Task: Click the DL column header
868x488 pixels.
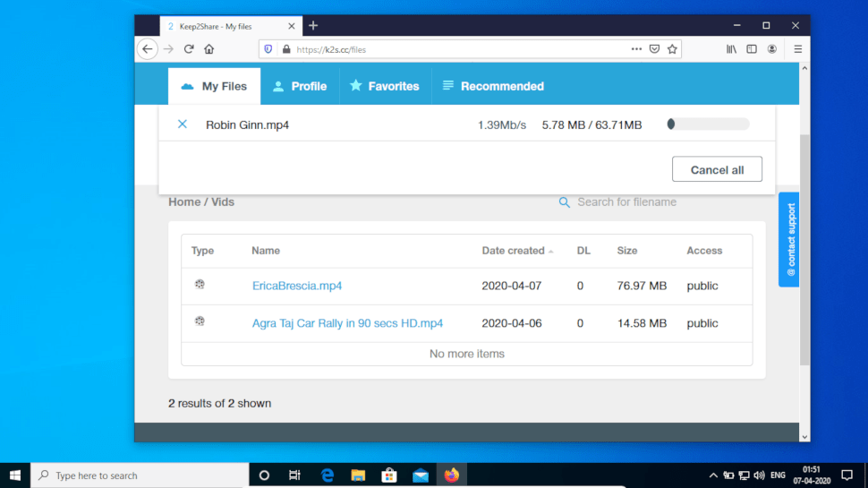Action: click(583, 251)
